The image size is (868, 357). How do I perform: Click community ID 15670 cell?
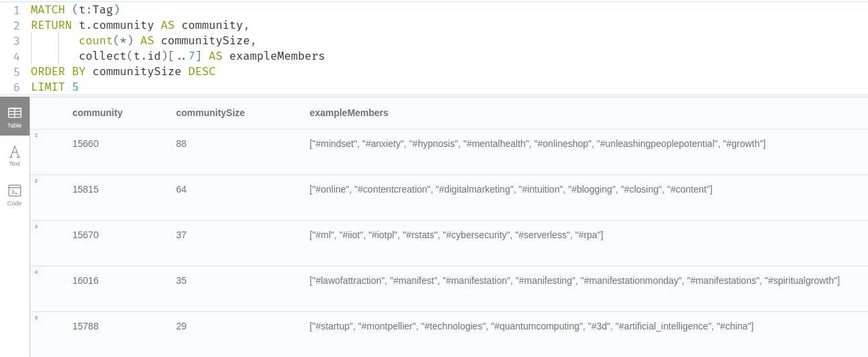tap(85, 235)
